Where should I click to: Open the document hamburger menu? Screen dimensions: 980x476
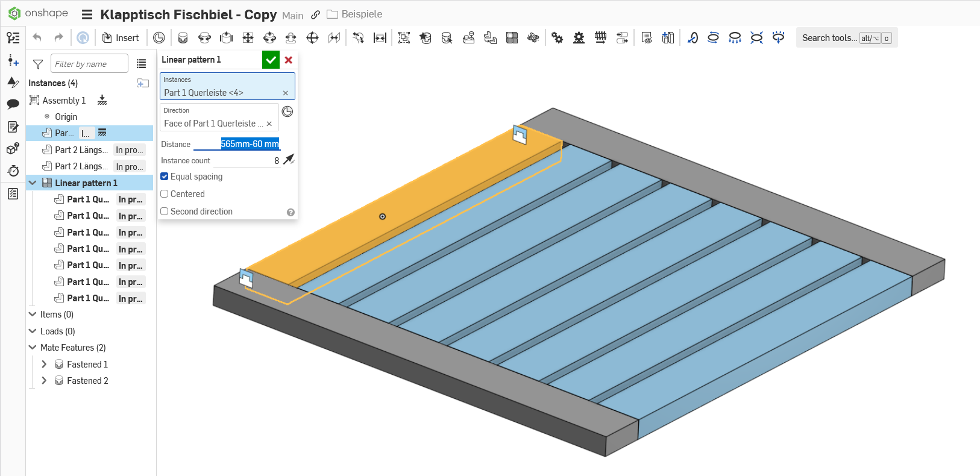pyautogui.click(x=87, y=15)
